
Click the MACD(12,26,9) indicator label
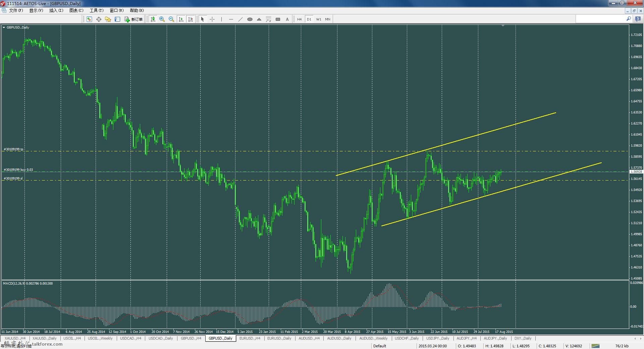click(28, 284)
